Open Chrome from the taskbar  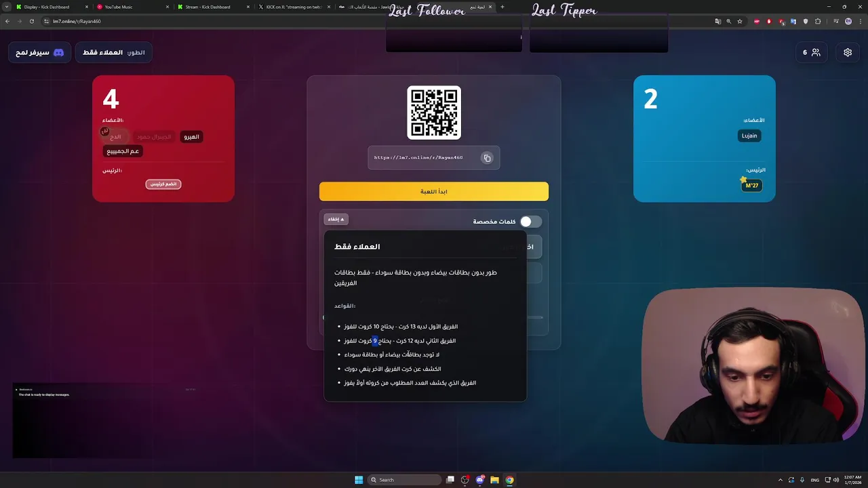coord(510,480)
